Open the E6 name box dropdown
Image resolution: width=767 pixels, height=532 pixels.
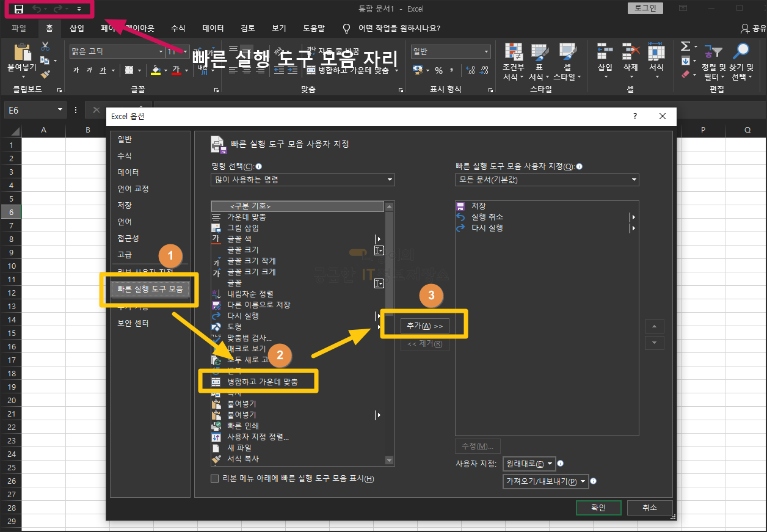pos(60,110)
